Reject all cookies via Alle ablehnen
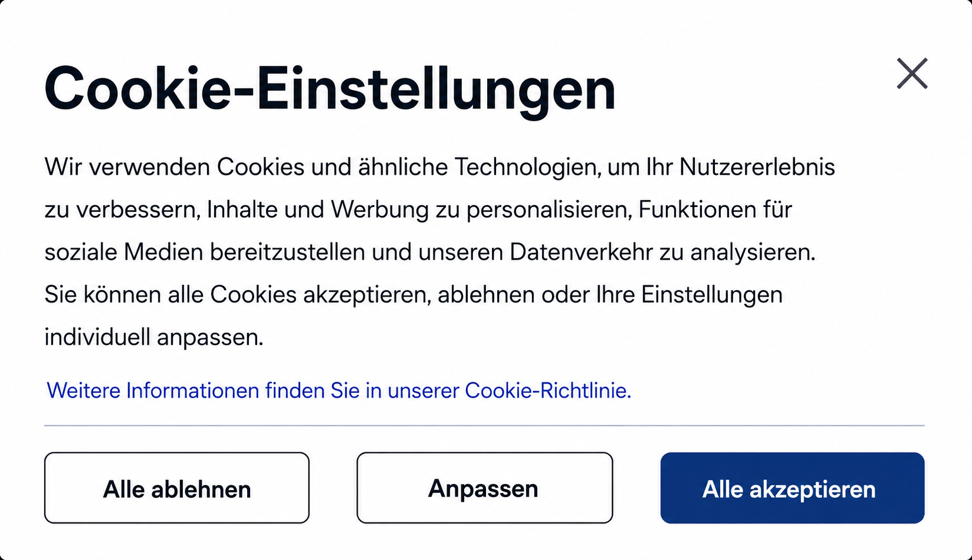 point(177,488)
